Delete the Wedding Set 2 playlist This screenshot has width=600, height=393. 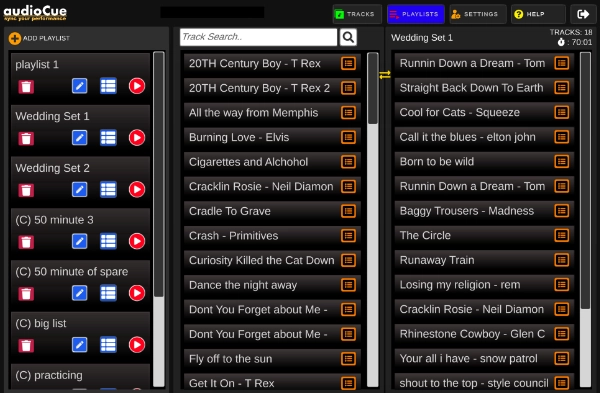26,190
